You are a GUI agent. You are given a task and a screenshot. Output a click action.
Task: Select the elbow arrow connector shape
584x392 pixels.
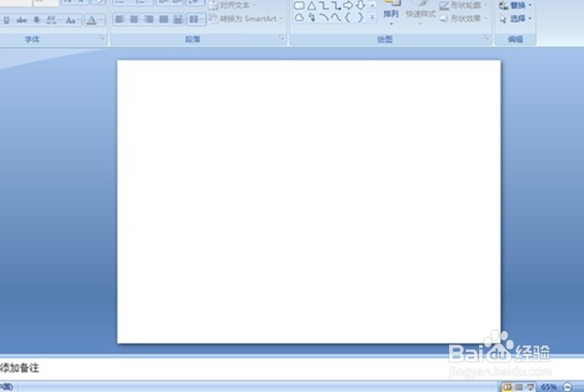337,5
